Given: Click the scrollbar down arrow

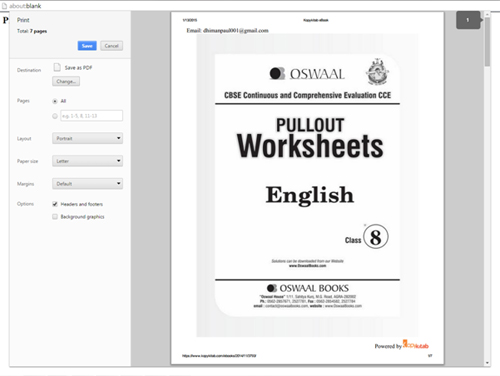Looking at the screenshot, I should click(x=487, y=363).
